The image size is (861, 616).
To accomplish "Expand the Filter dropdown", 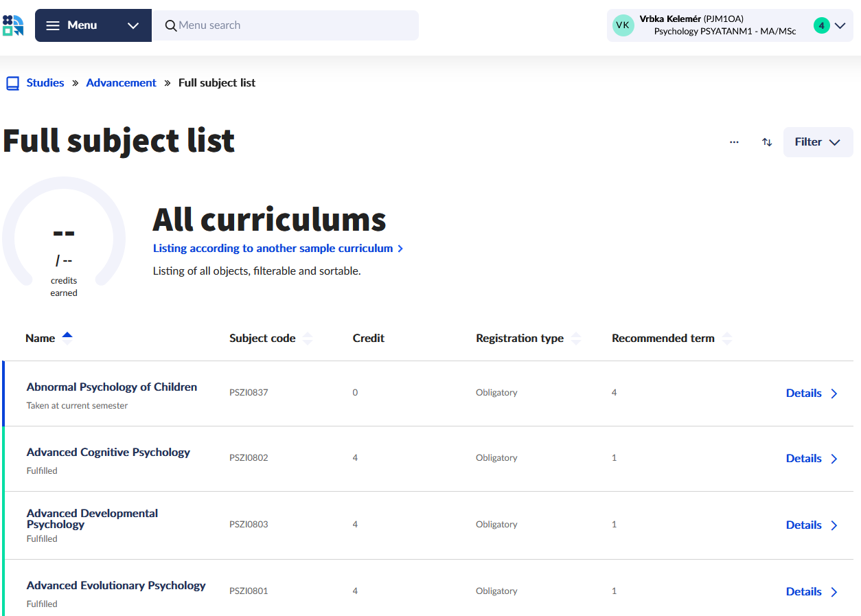I will pyautogui.click(x=818, y=142).
